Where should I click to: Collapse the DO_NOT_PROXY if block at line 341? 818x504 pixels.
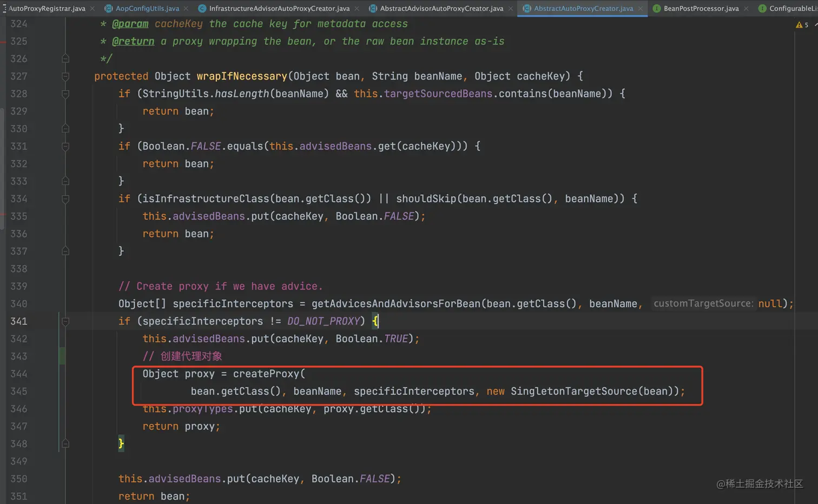(x=65, y=321)
